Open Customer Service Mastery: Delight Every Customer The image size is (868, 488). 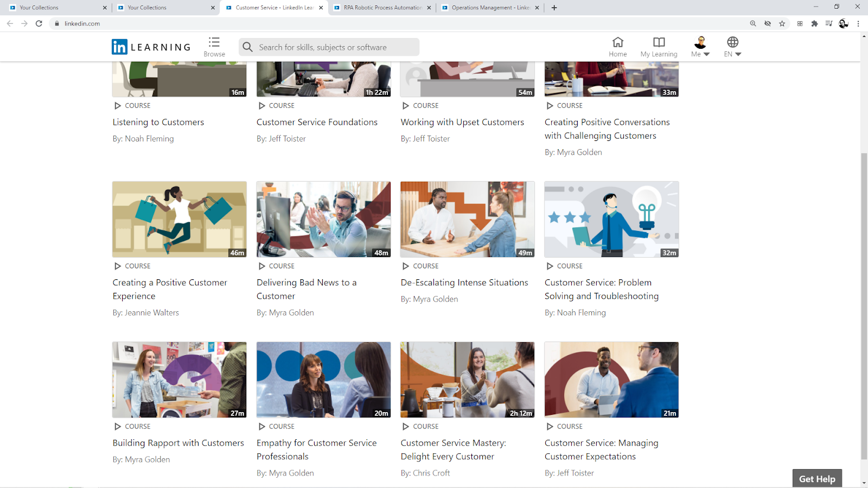[x=454, y=450]
